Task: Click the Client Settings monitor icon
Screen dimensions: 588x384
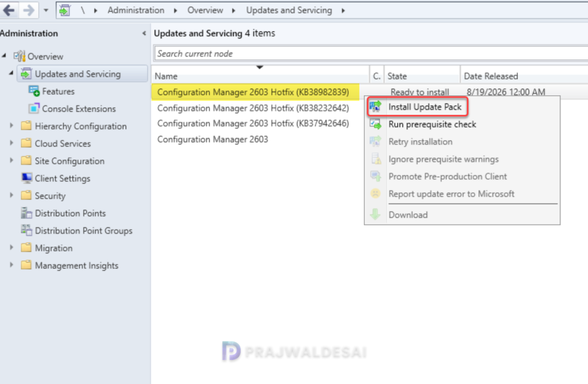Action: click(26, 178)
